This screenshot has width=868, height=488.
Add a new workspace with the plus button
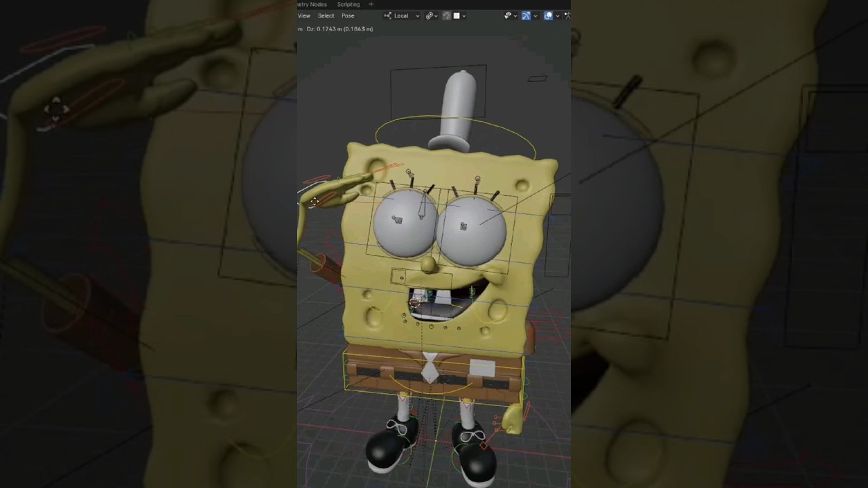point(371,4)
